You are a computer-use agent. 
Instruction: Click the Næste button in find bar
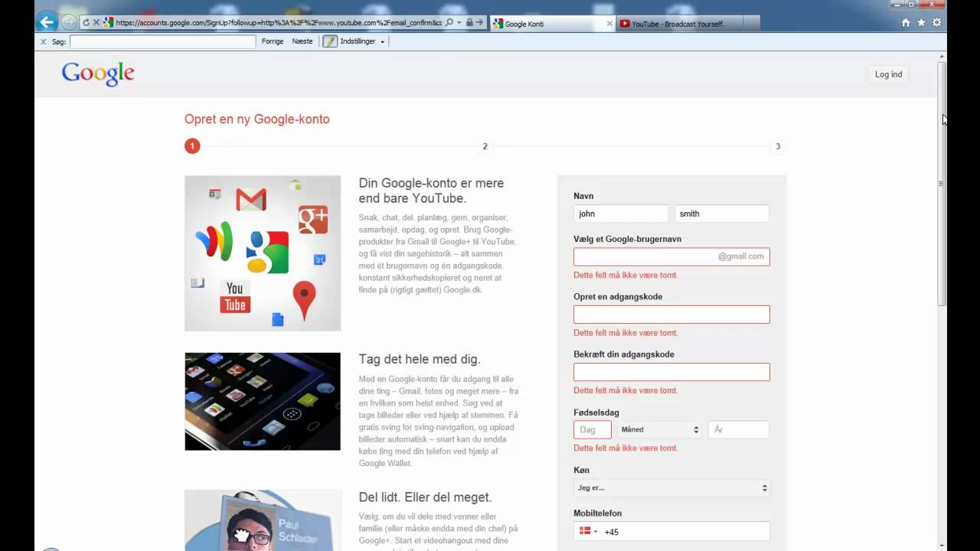pyautogui.click(x=302, y=41)
